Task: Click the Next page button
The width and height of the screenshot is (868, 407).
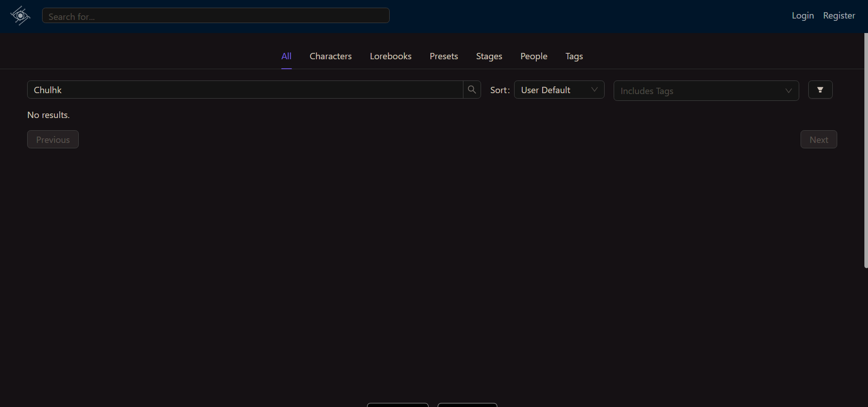Action: click(819, 139)
